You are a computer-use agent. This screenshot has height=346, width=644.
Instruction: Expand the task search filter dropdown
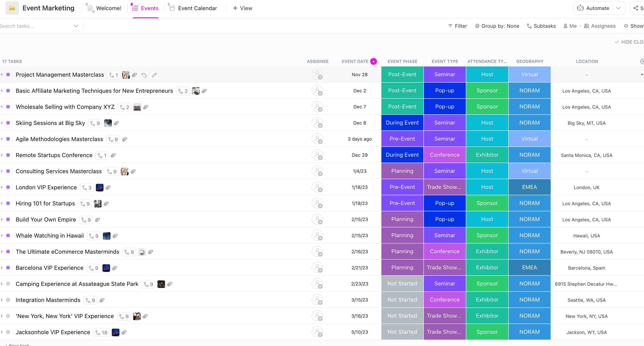pos(76,26)
